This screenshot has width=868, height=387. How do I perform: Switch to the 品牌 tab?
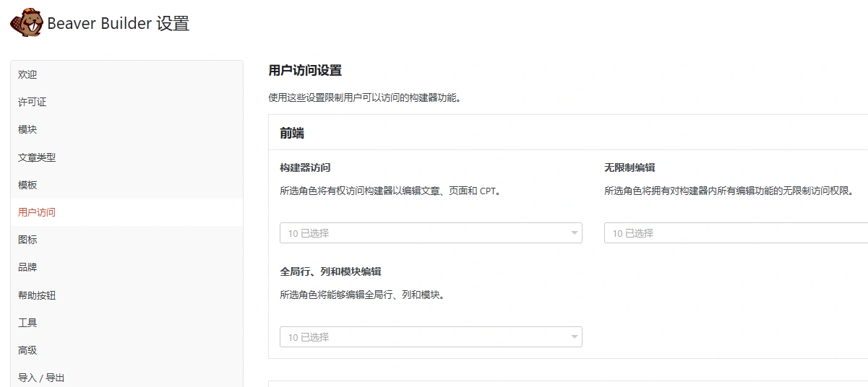click(x=127, y=267)
